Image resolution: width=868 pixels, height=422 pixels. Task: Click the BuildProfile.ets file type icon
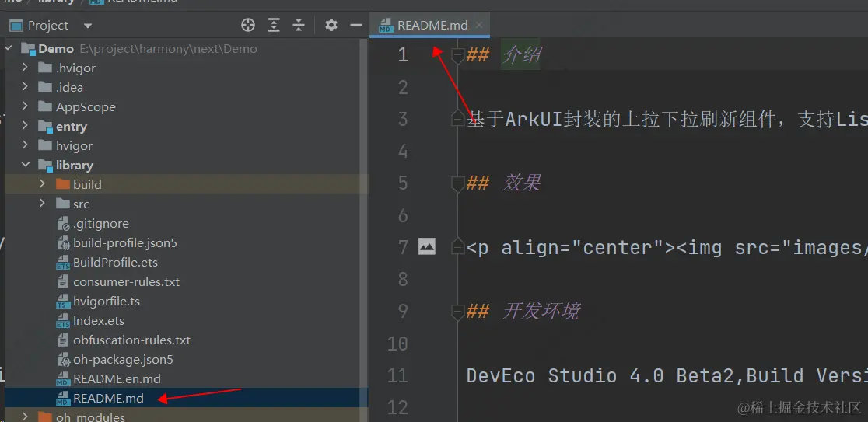(63, 263)
